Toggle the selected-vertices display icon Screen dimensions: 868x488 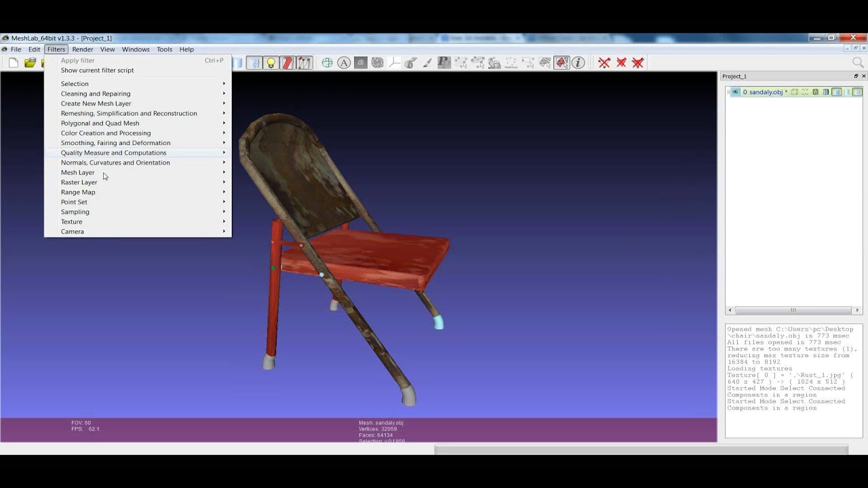(304, 62)
